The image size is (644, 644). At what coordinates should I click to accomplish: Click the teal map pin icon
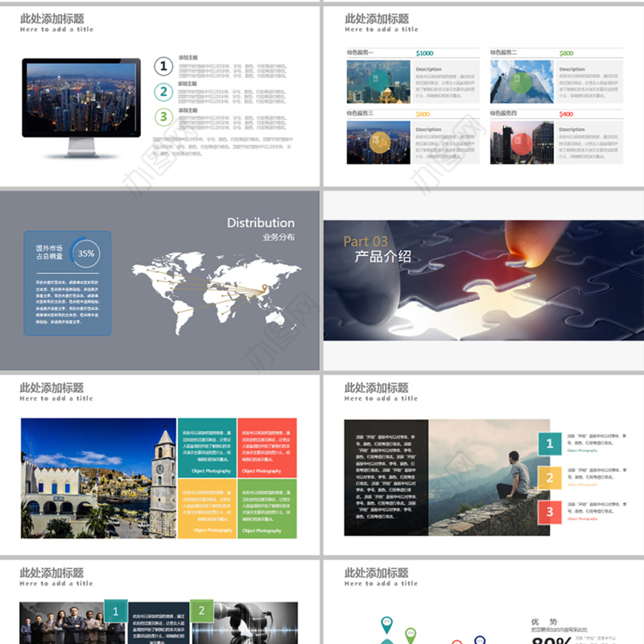pyautogui.click(x=387, y=624)
